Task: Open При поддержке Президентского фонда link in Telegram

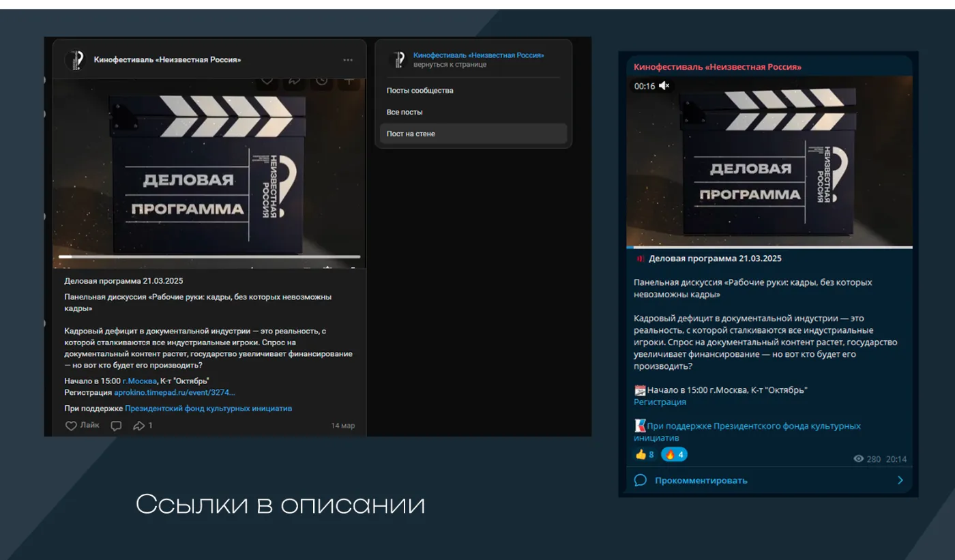Action: (x=748, y=432)
